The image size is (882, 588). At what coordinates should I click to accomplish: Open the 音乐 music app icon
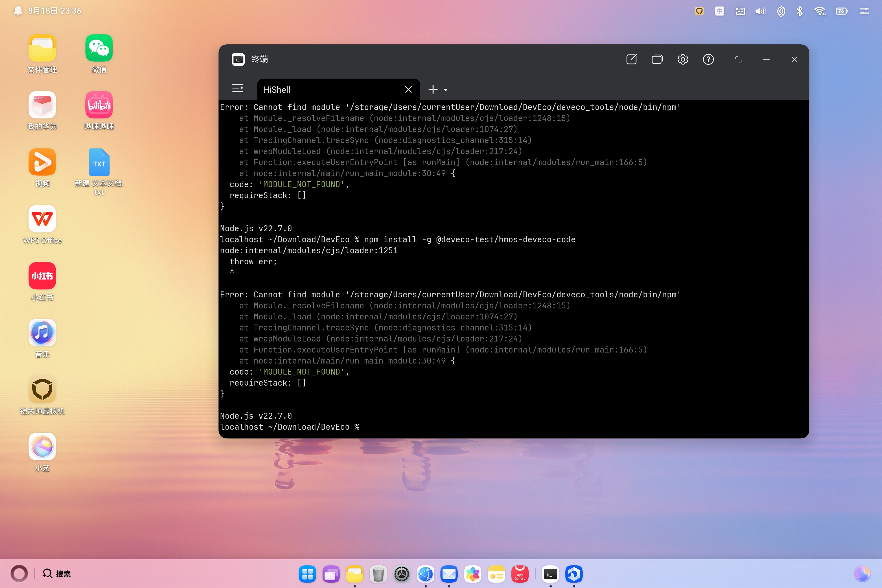click(42, 339)
